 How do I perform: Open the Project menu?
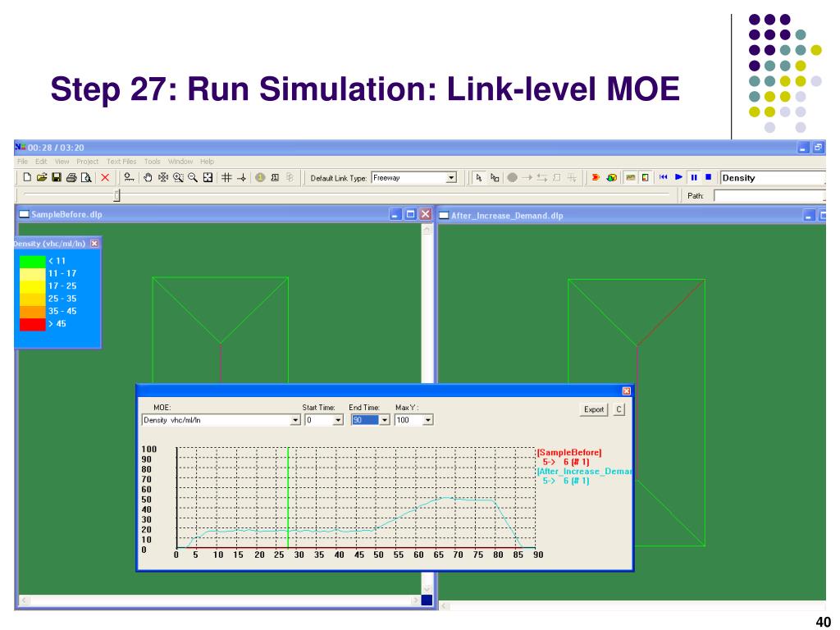pyautogui.click(x=87, y=162)
